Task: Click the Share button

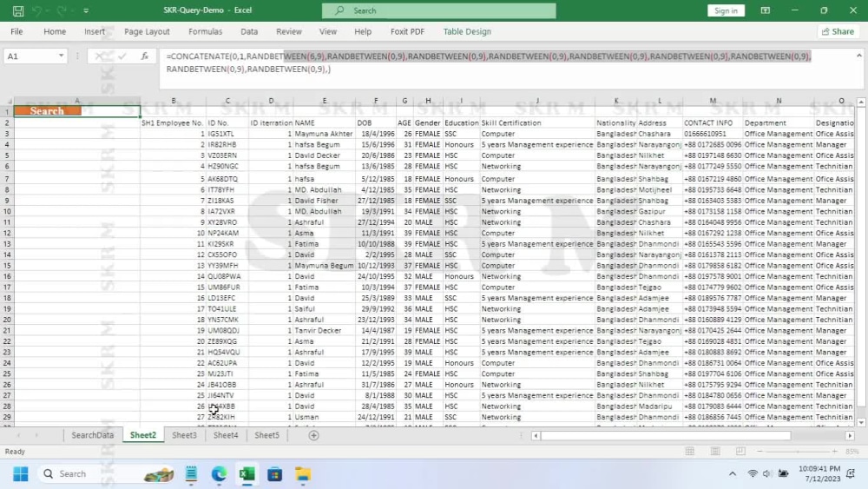Action: click(838, 31)
